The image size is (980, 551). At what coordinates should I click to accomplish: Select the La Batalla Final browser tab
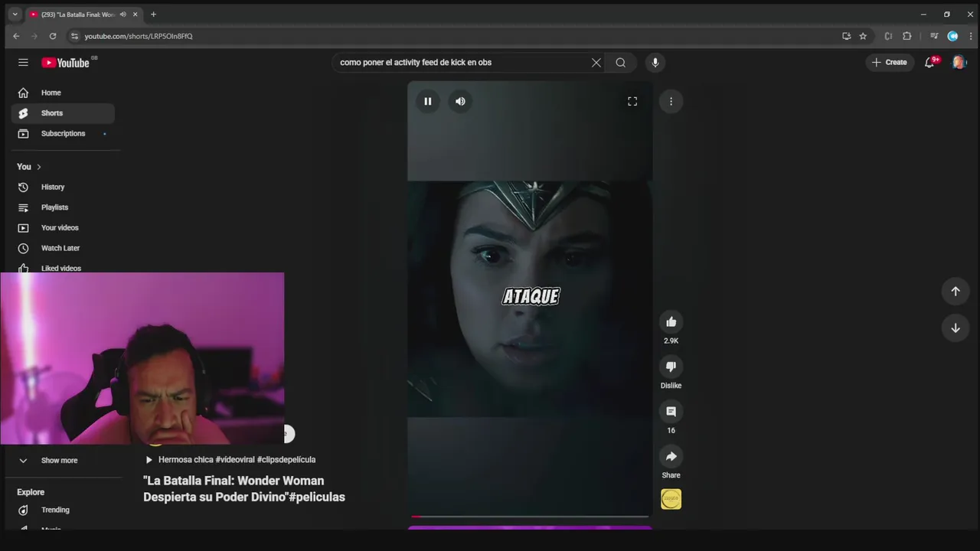pos(84,15)
